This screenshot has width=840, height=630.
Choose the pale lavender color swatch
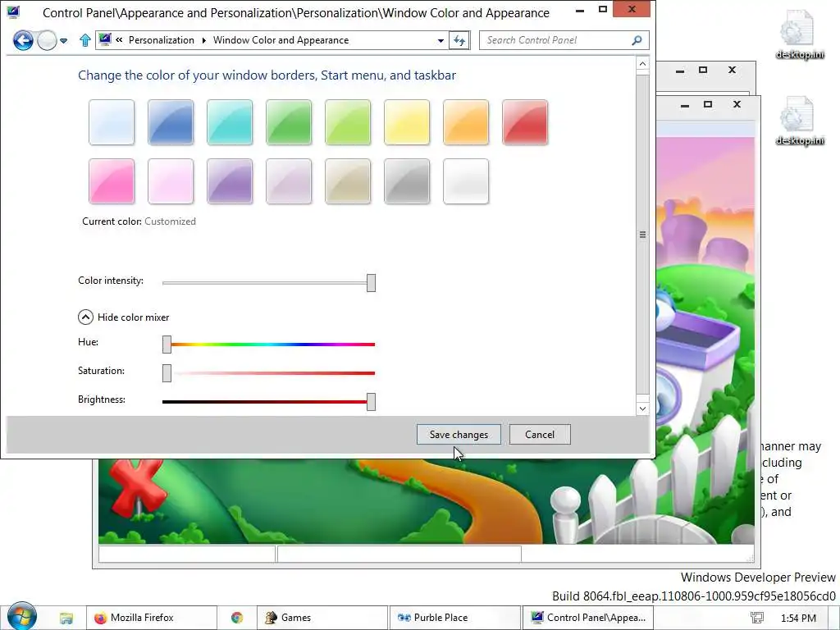[x=289, y=181]
